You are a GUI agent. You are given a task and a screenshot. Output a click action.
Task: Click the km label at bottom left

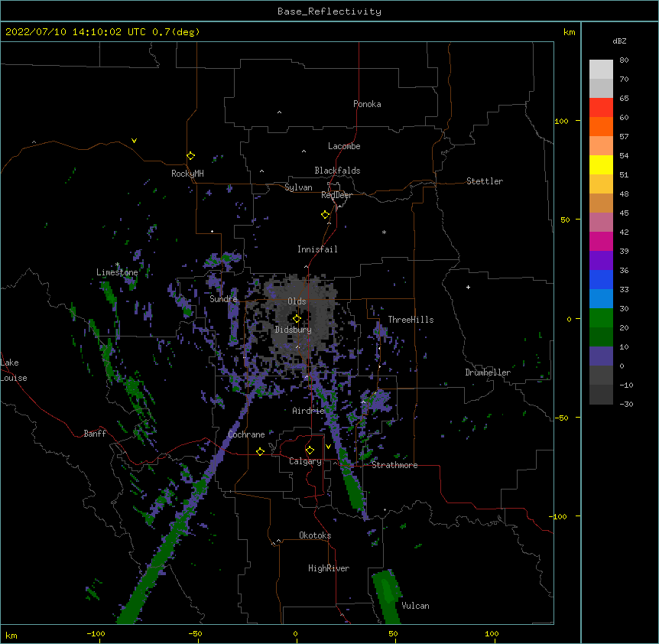pyautogui.click(x=11, y=635)
